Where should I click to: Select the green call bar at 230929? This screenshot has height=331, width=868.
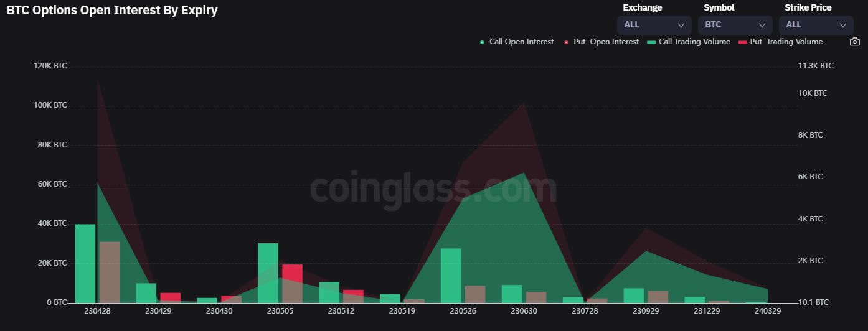(x=633, y=296)
